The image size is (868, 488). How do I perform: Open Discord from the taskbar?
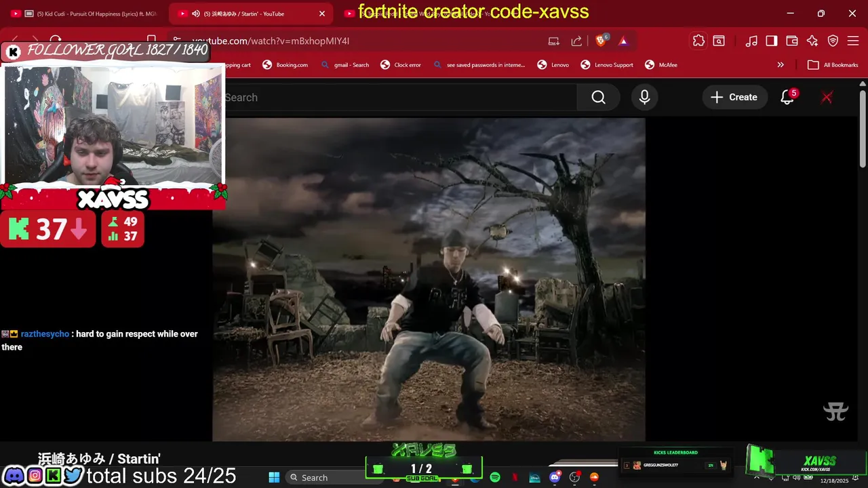[555, 478]
